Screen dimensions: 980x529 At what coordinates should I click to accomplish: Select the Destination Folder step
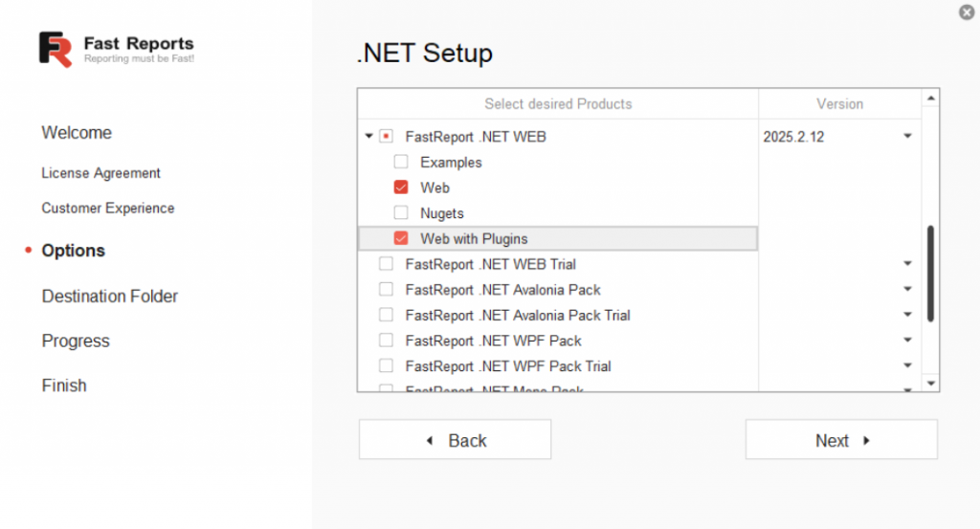pyautogui.click(x=110, y=297)
